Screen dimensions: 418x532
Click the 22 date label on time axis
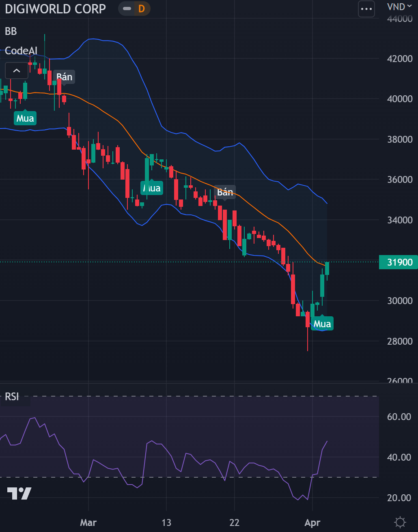pos(235,523)
